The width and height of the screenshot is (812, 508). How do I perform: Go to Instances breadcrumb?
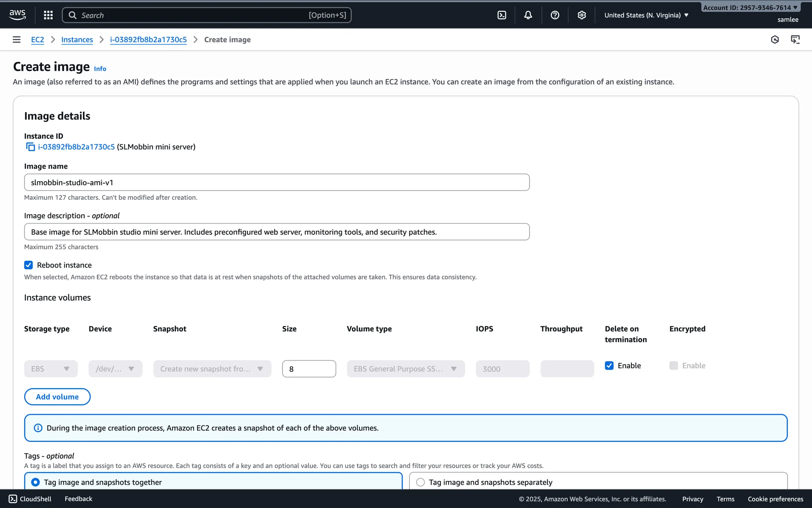(77, 39)
